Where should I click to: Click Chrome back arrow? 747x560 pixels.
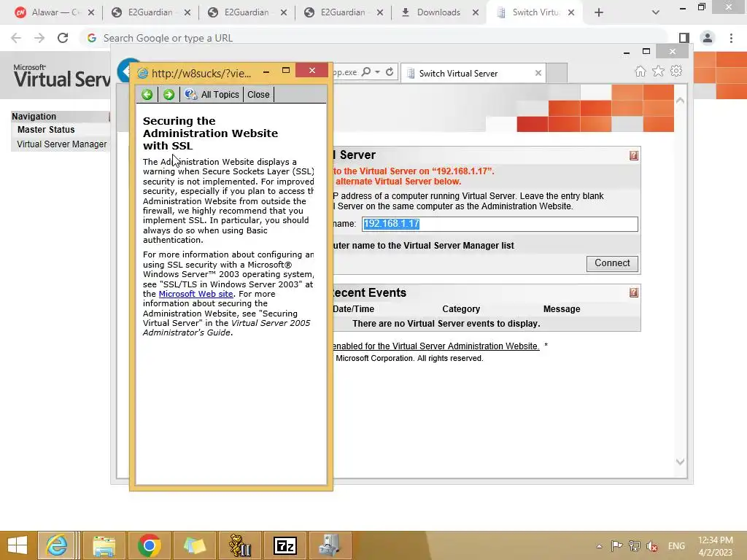pos(16,38)
